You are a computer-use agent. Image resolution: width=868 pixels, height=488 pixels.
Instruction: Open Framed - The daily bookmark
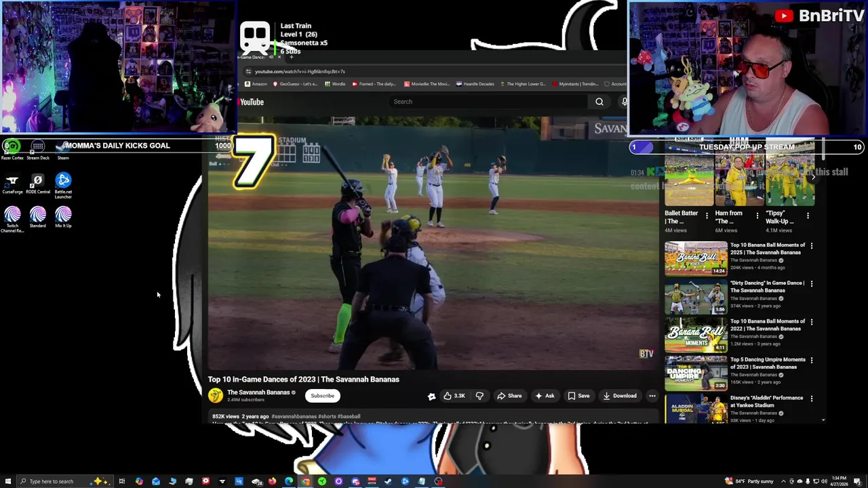[x=374, y=84]
